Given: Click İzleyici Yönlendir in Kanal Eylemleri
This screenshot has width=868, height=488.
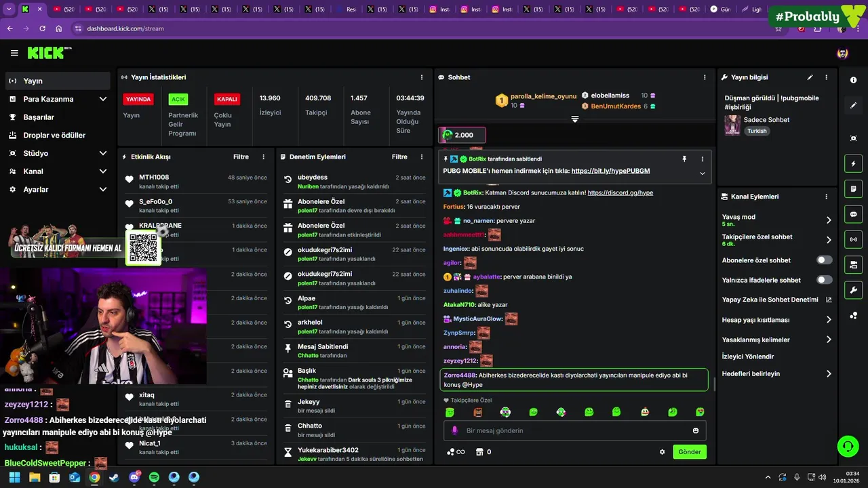Looking at the screenshot, I should pyautogui.click(x=748, y=357).
